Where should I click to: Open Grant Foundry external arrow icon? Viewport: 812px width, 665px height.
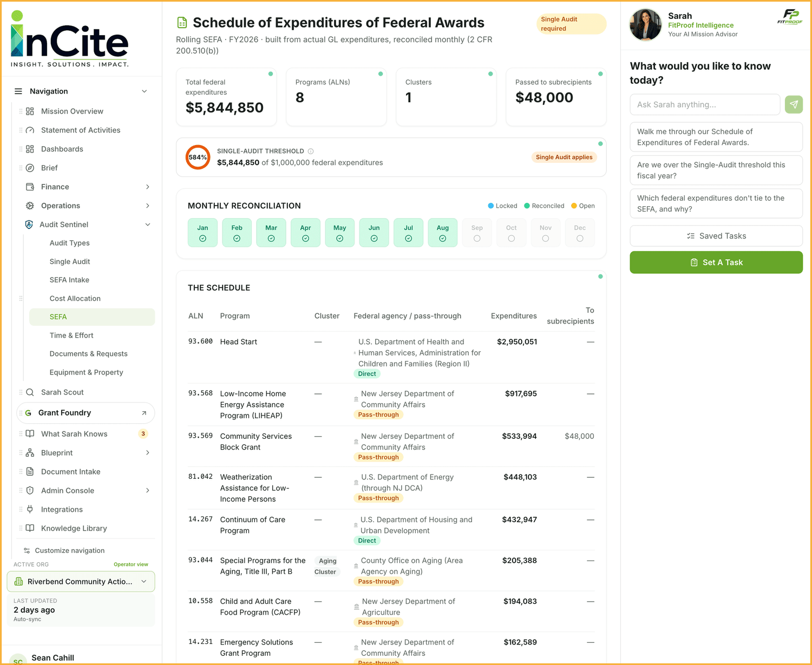pos(144,413)
